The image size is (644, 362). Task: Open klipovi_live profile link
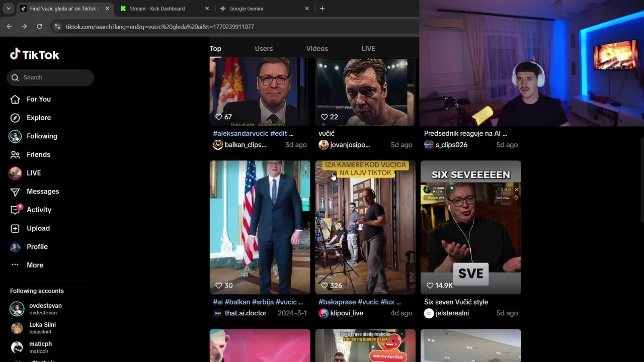(347, 313)
